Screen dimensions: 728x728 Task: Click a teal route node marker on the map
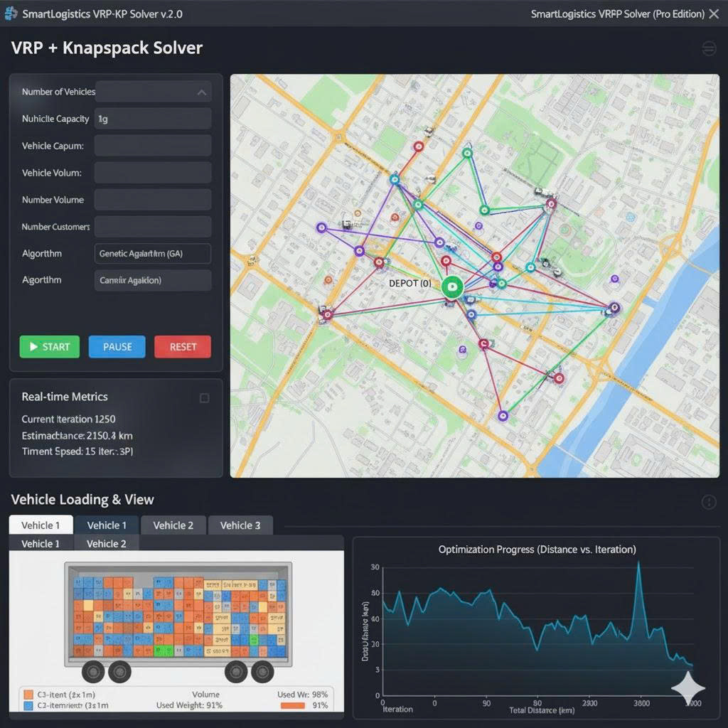530,267
